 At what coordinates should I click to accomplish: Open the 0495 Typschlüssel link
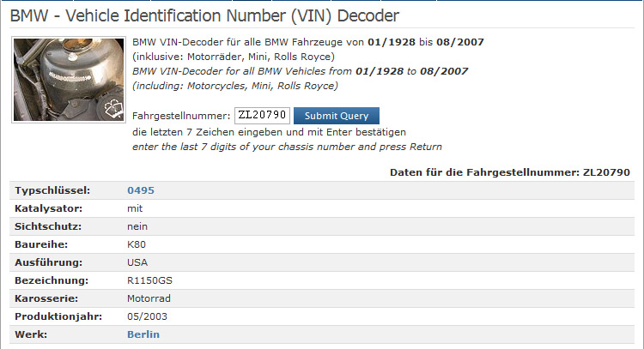pyautogui.click(x=141, y=190)
